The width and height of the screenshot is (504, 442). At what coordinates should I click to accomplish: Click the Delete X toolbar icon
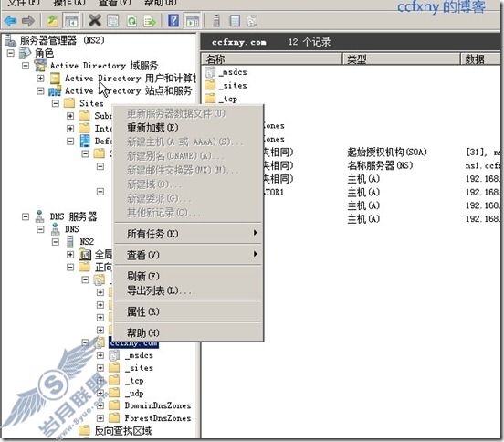[x=95, y=21]
